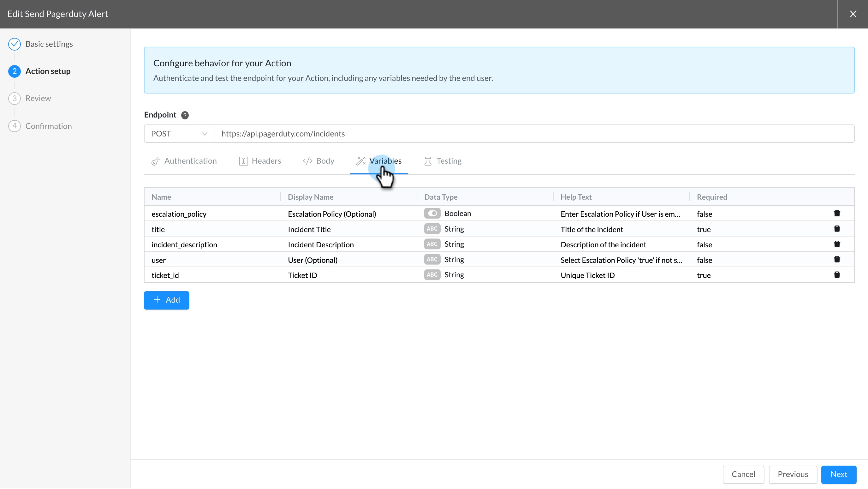Delete the incident_description variable row

(x=837, y=244)
